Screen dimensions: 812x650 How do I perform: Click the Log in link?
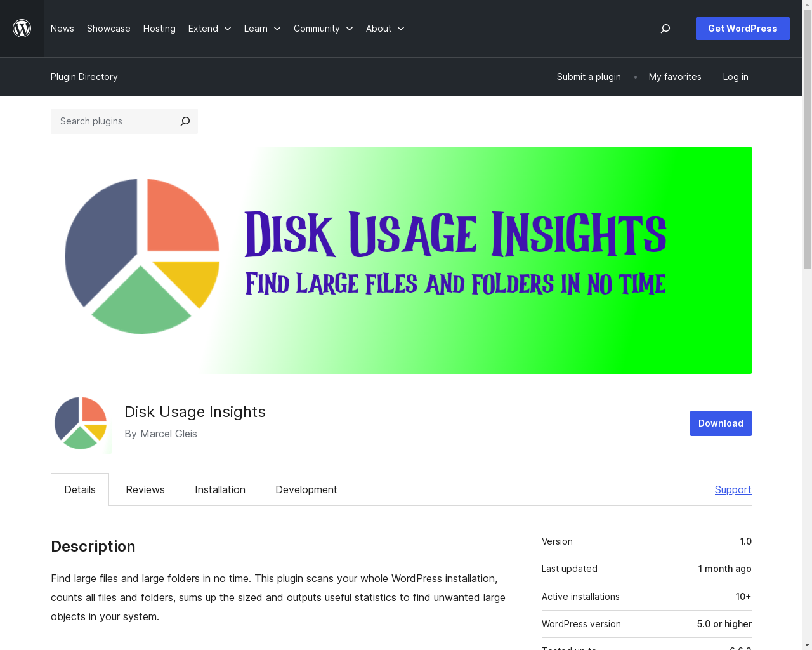[x=736, y=77]
